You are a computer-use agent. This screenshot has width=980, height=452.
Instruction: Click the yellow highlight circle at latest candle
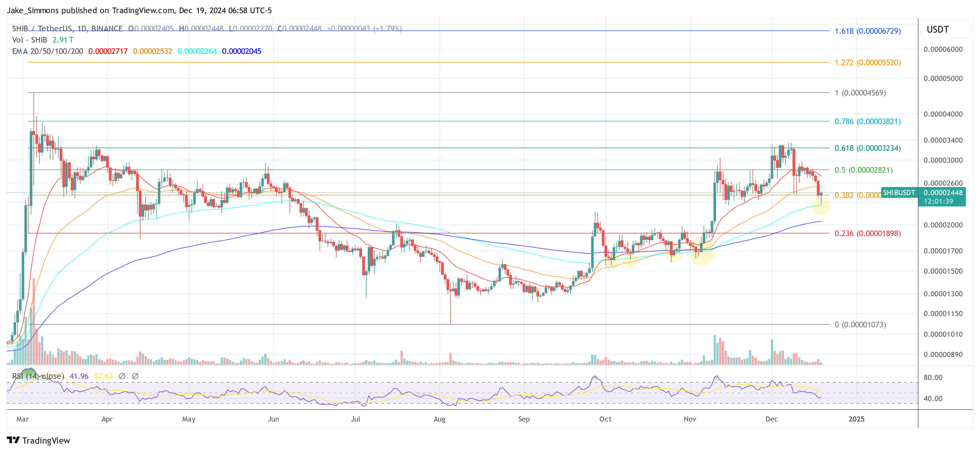[821, 206]
